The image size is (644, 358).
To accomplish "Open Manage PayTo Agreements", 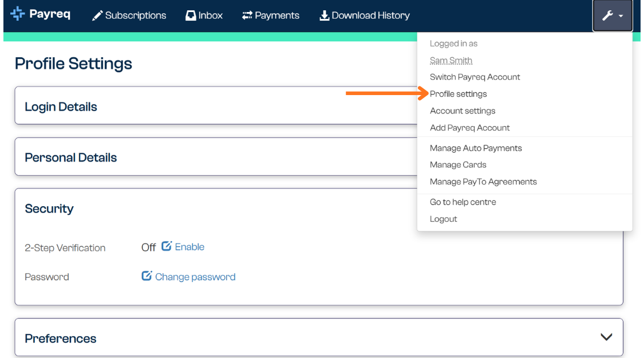I will (x=483, y=182).
